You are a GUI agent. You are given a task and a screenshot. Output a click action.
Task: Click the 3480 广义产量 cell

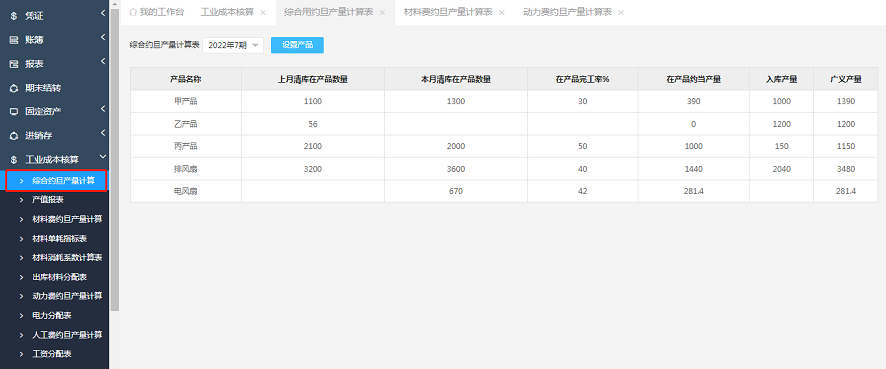(x=846, y=169)
